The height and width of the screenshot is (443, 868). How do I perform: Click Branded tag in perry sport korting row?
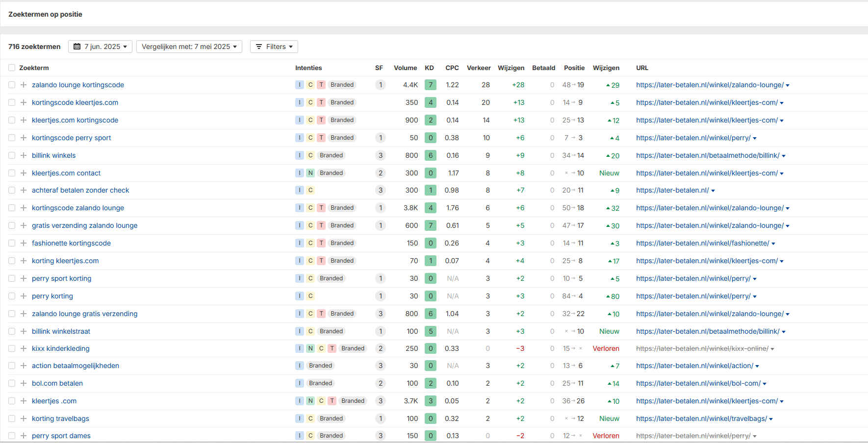point(332,278)
